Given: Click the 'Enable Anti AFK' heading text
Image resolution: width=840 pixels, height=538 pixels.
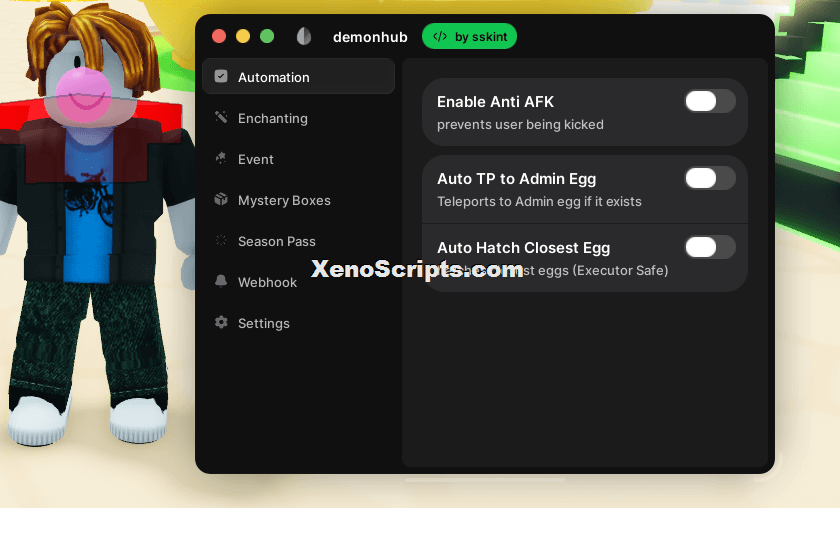Looking at the screenshot, I should click(495, 102).
